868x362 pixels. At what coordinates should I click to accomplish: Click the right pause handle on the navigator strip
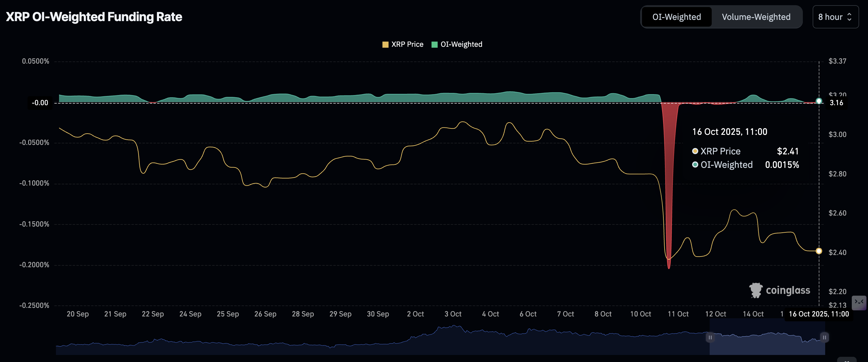(x=824, y=337)
